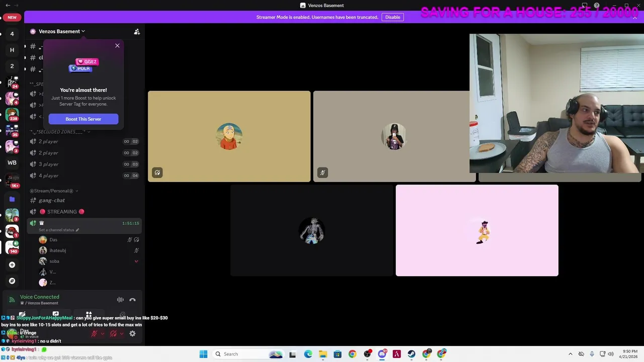Open the taskbar clock showing 9:50 PM
The height and width of the screenshot is (362, 644).
tap(628, 354)
